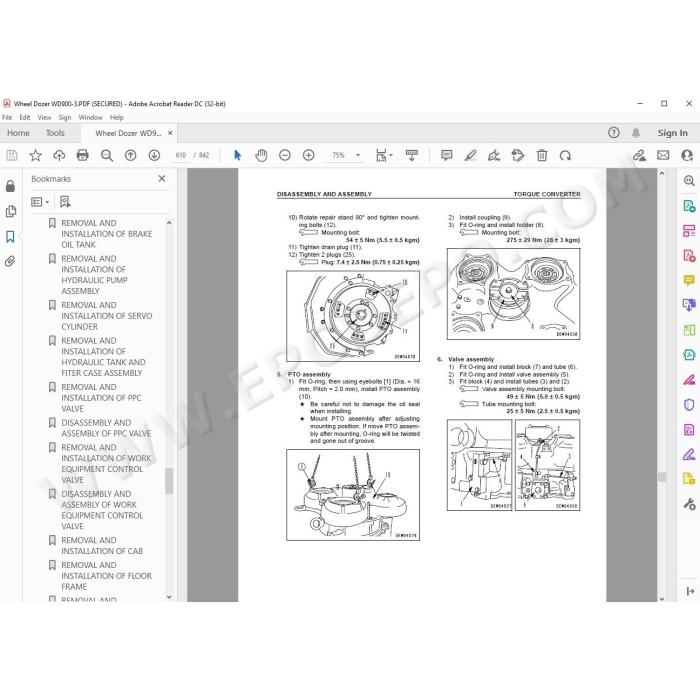The height and width of the screenshot is (700, 700).
Task: Toggle Bookmarks panel sidebar icon
Action: [10, 237]
